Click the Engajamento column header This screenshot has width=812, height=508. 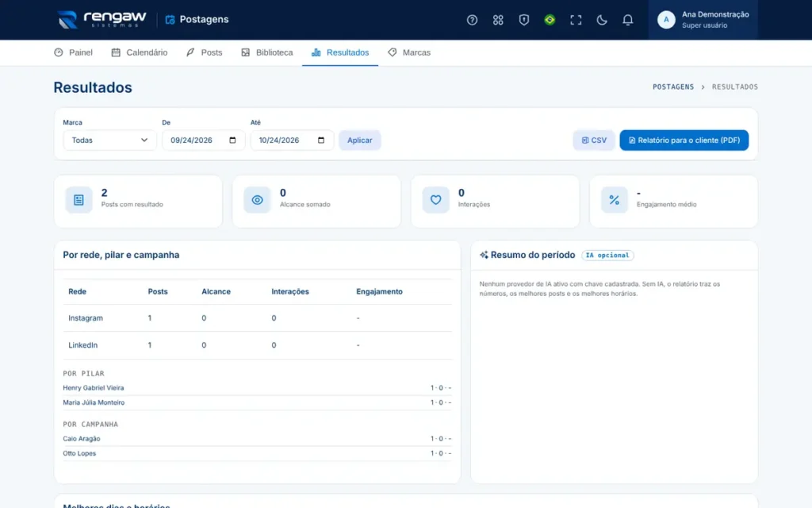(379, 291)
